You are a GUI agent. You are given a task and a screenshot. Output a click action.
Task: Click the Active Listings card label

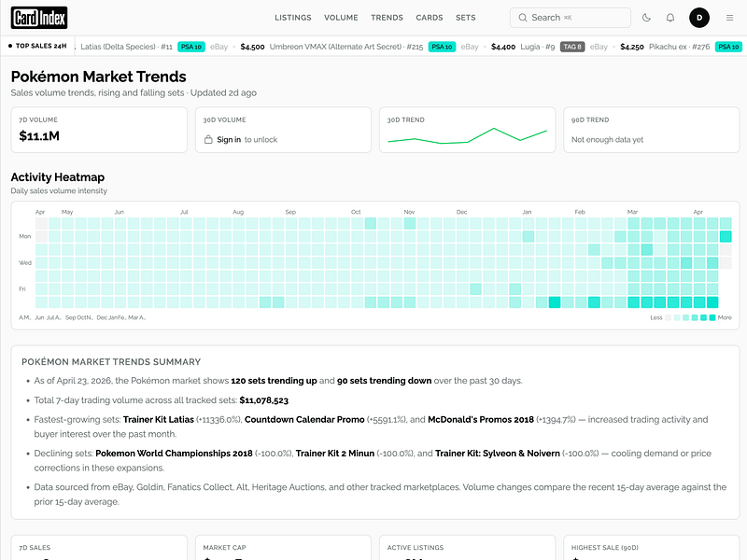coord(416,548)
